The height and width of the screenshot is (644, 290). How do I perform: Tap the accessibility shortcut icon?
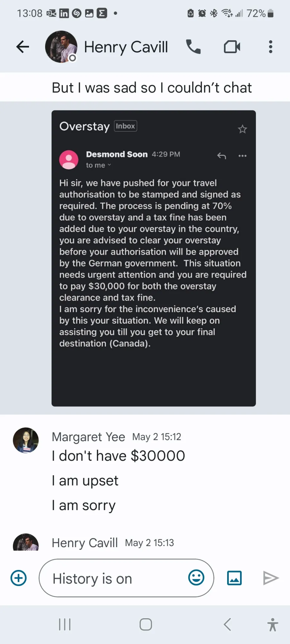pyautogui.click(x=273, y=625)
